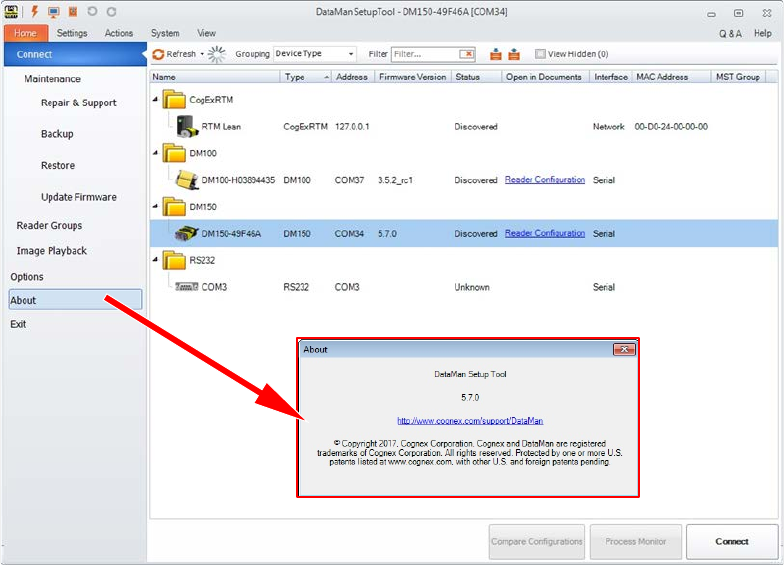
Task: Open the Actions tab
Action: tap(118, 33)
